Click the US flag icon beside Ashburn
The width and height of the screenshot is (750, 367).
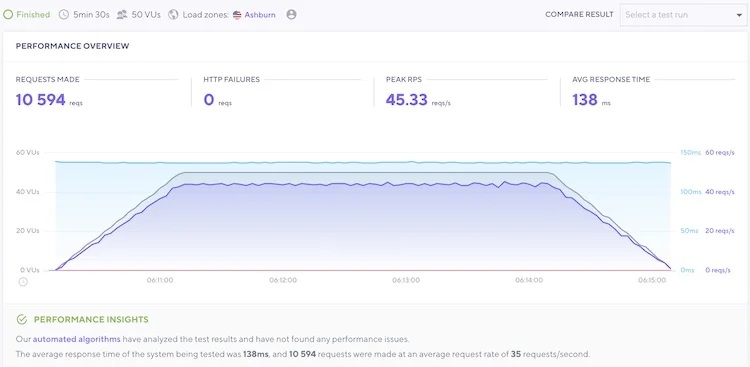237,15
